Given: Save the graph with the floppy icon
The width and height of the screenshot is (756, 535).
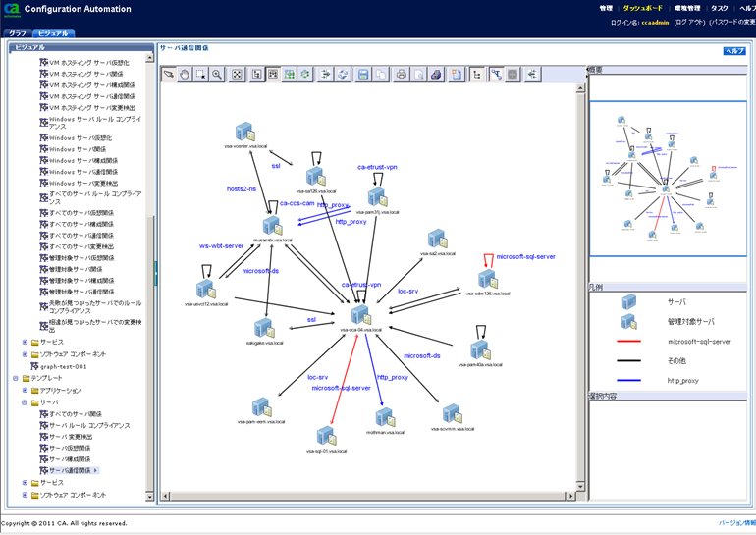Looking at the screenshot, I should [x=363, y=75].
